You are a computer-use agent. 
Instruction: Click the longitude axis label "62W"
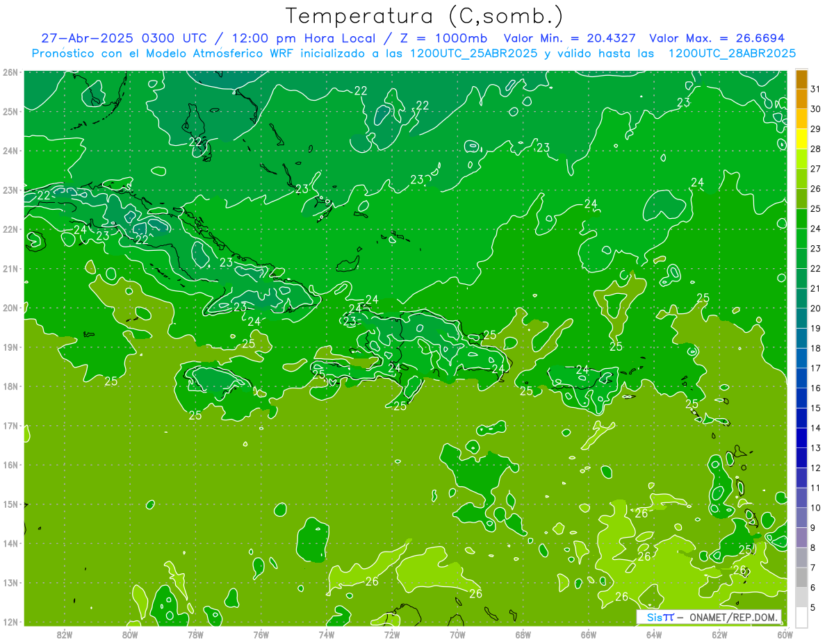[719, 634]
